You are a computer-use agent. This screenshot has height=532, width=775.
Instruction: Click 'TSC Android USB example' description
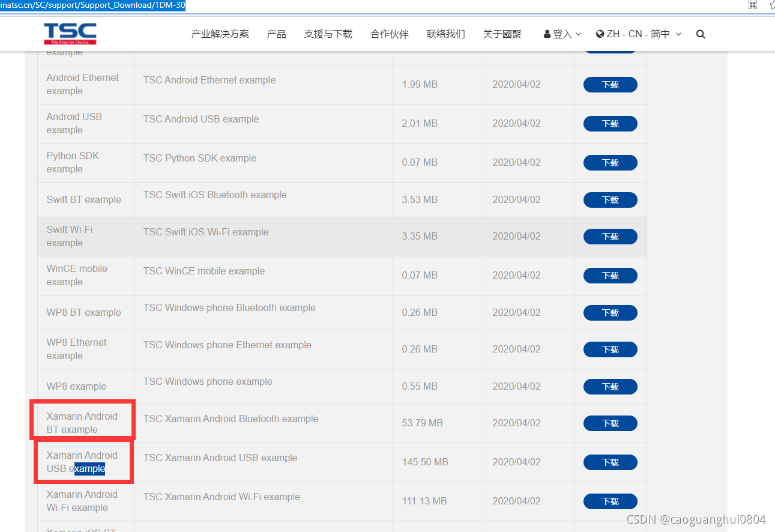tap(201, 119)
